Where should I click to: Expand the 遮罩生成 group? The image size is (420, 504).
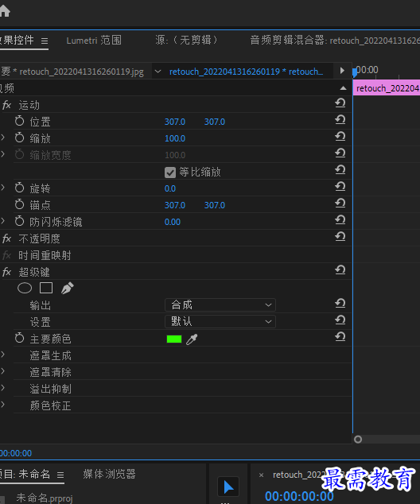click(2, 355)
